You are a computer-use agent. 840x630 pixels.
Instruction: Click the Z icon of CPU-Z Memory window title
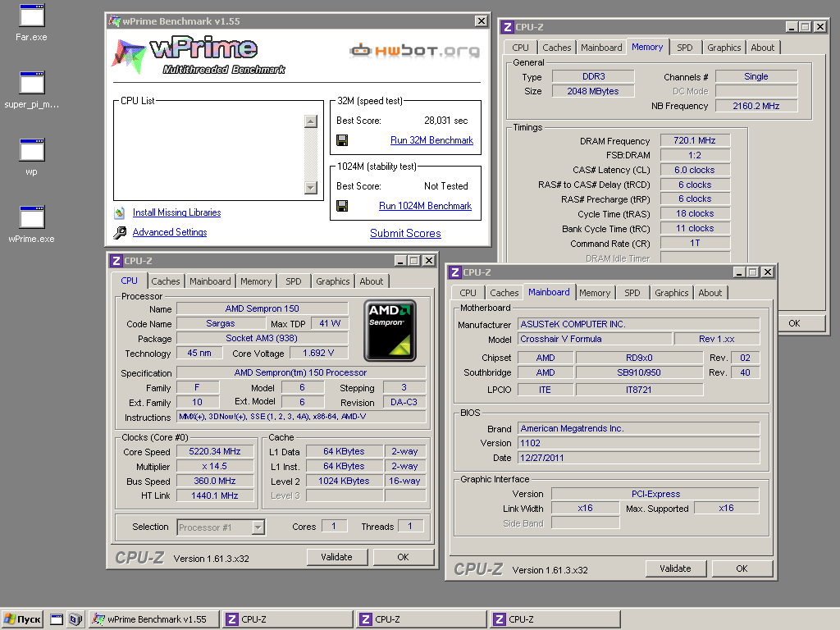click(x=507, y=27)
